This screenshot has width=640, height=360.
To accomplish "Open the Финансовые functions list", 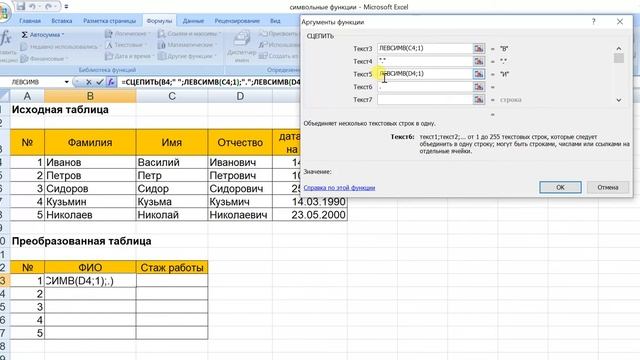I will tap(44, 58).
